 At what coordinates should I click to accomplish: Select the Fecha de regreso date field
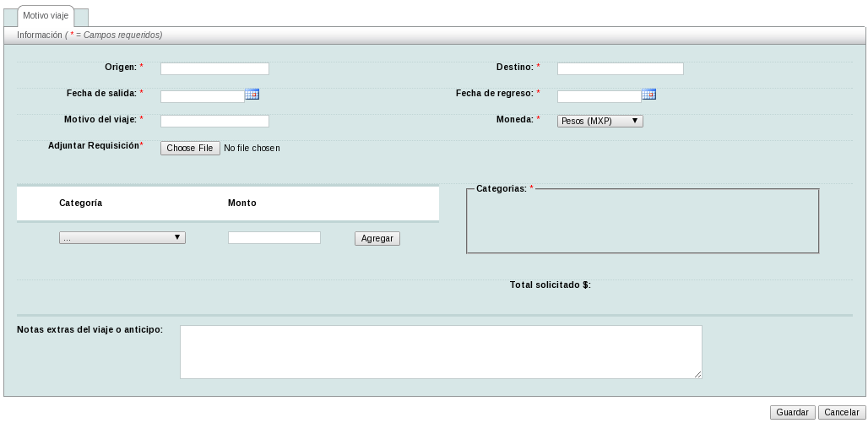click(599, 96)
